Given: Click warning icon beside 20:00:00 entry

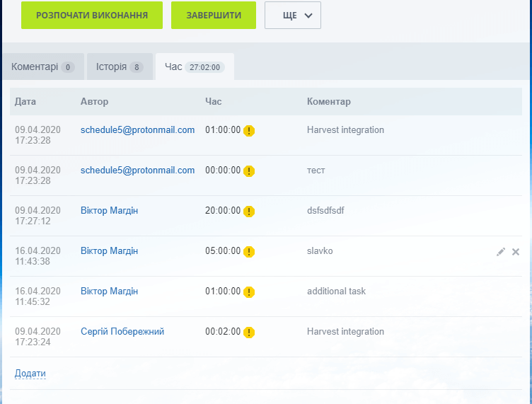Looking at the screenshot, I should pos(249,212).
